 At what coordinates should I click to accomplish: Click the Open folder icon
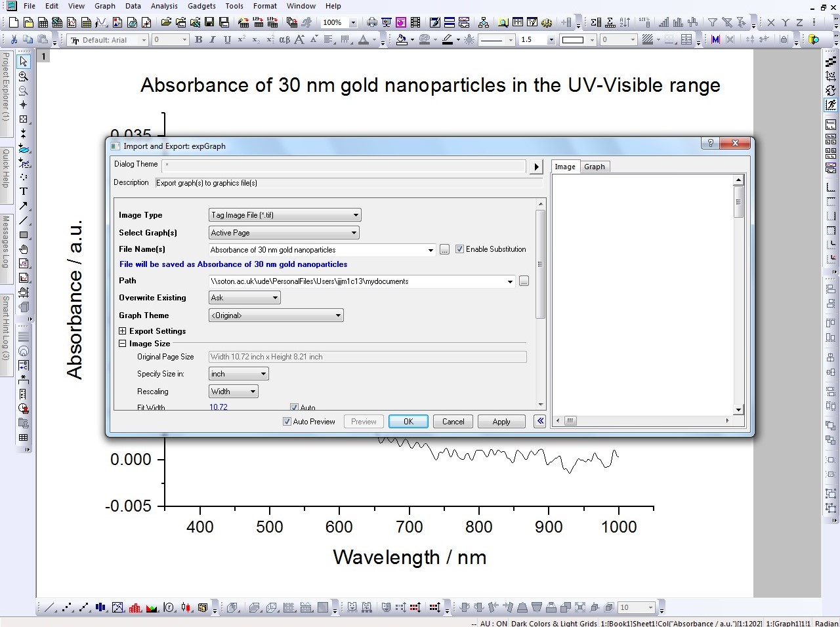[166, 22]
